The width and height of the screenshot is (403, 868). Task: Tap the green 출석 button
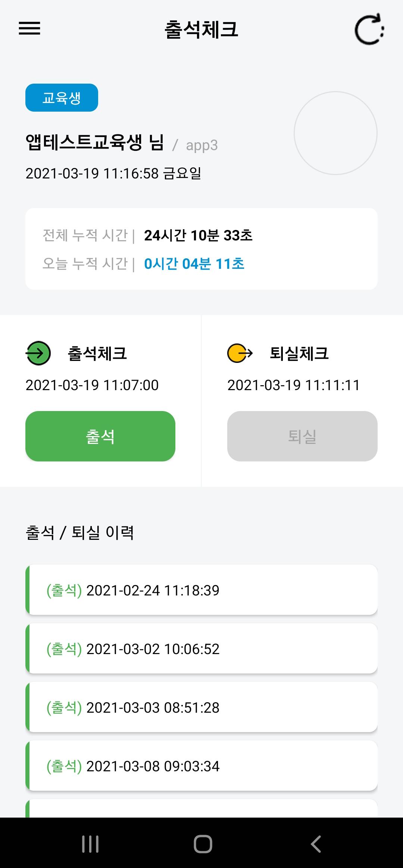click(x=100, y=436)
